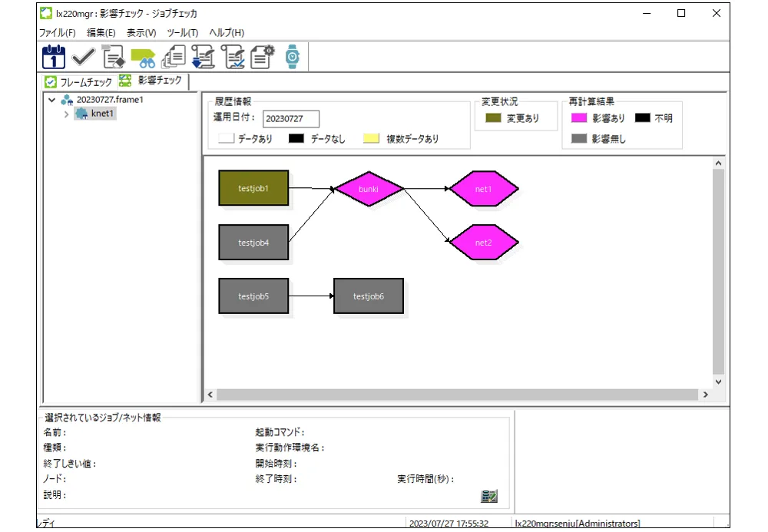This screenshot has width=768, height=532.
Task: Click the 複数データあり yellow swatch
Action: pyautogui.click(x=371, y=138)
